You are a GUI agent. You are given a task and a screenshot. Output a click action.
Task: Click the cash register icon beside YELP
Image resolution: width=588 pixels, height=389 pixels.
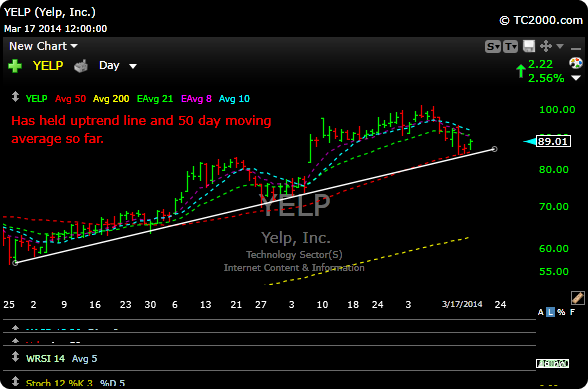click(81, 66)
